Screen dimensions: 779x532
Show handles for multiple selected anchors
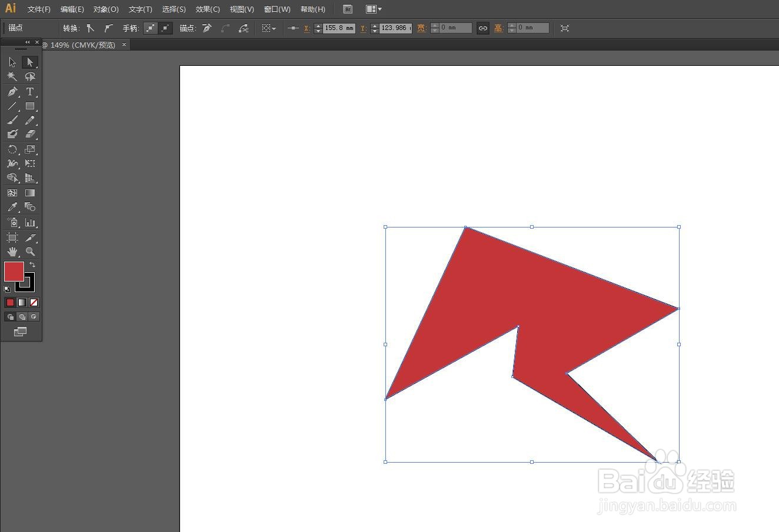coord(151,28)
